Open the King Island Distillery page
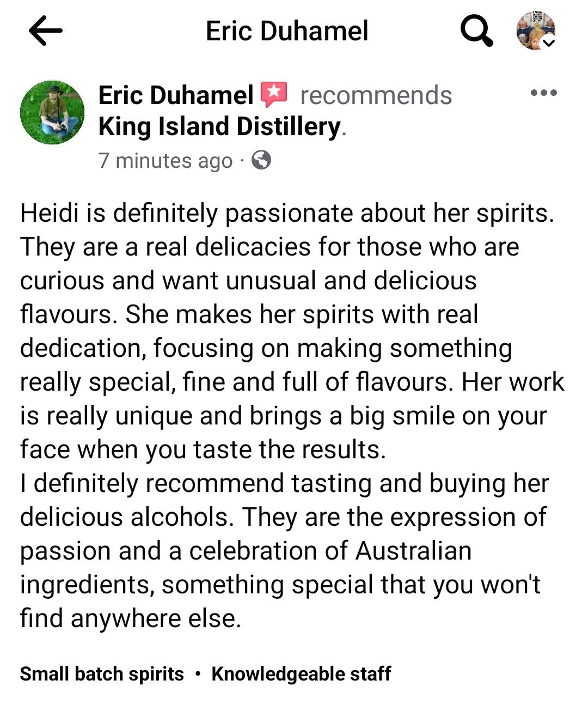Screen dimensions: 588x711 (x=218, y=126)
